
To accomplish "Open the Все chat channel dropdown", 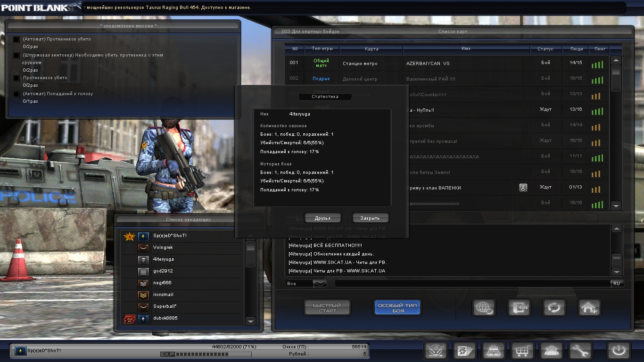I will [320, 283].
